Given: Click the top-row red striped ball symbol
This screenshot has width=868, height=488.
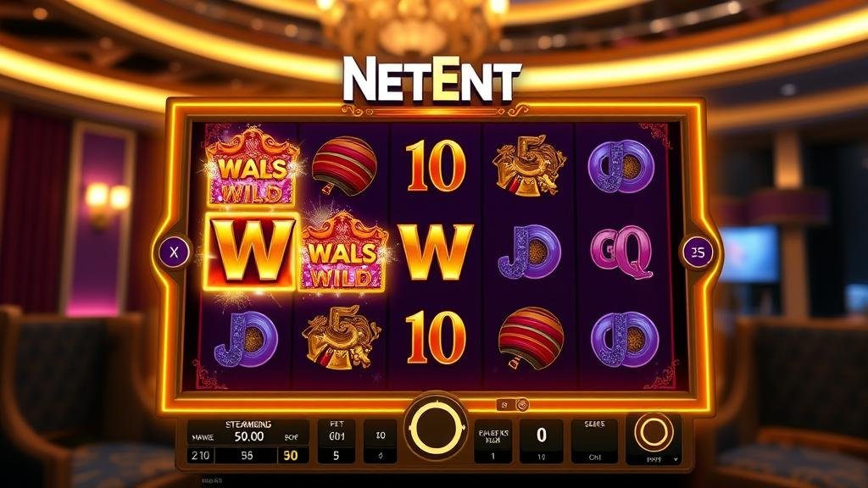Looking at the screenshot, I should tap(343, 164).
